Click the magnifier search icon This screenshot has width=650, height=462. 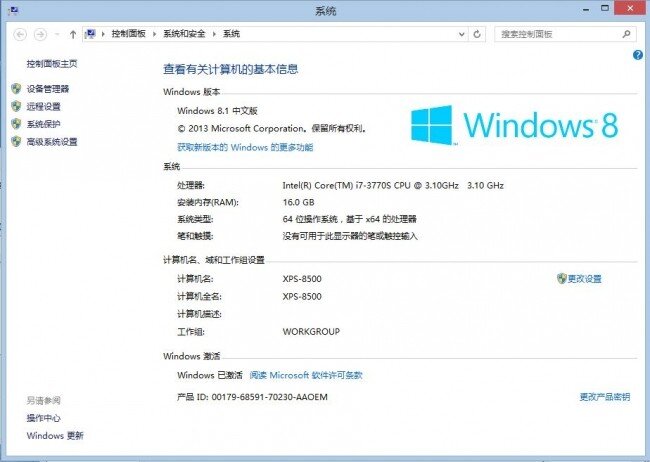[626, 34]
